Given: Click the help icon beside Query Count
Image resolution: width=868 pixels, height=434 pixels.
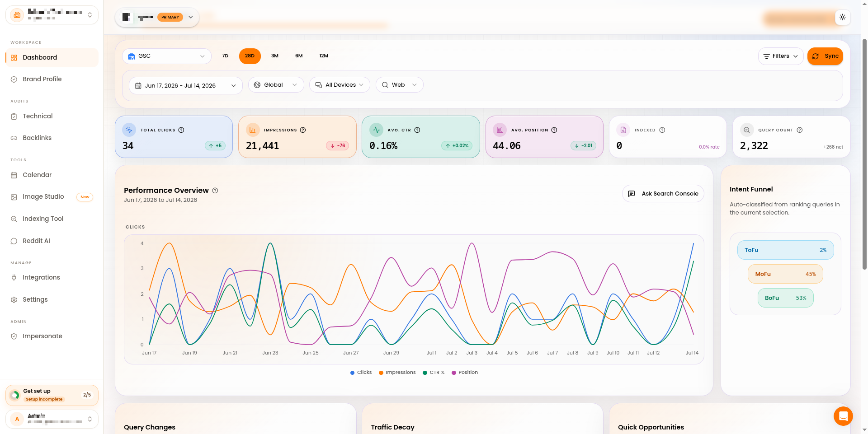Looking at the screenshot, I should 800,130.
